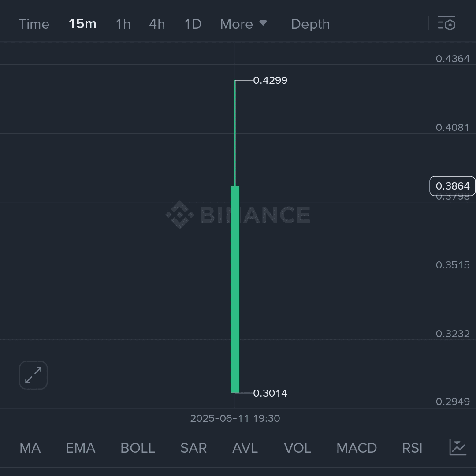The image size is (476, 476).
Task: Open the Depth chart tab
Action: coord(310,24)
